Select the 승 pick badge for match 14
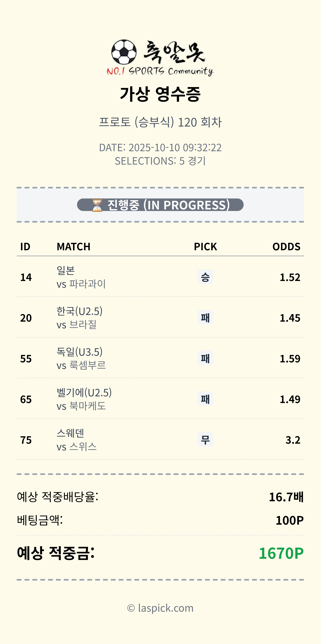Image resolution: width=334 pixels, height=644 pixels. point(205,277)
